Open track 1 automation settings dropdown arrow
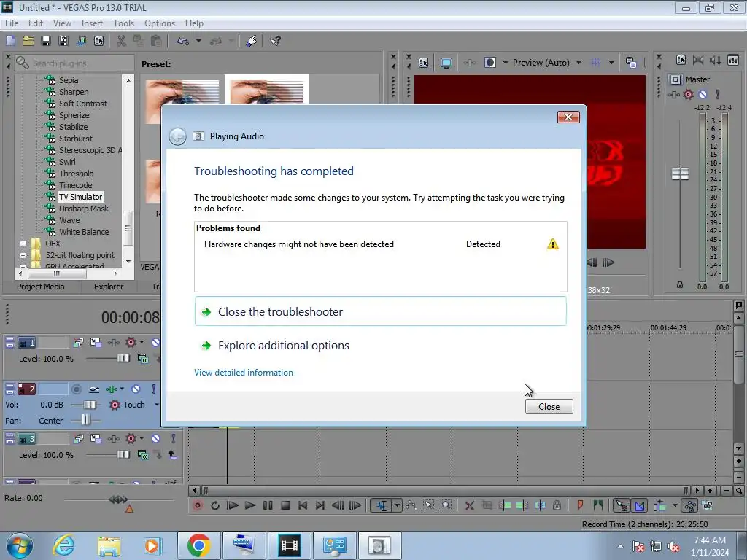747x560 pixels. coord(142,343)
